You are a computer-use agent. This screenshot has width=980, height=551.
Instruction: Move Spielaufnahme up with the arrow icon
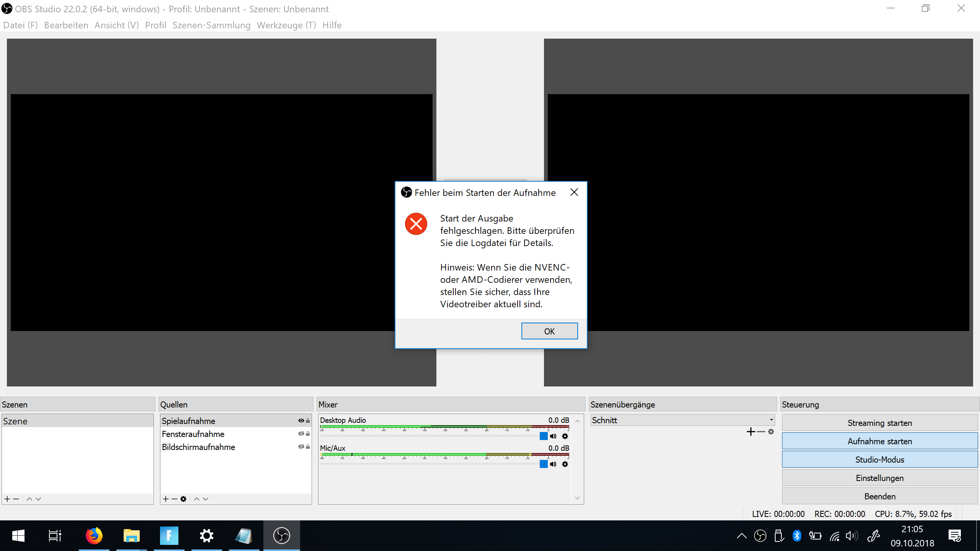coord(196,499)
